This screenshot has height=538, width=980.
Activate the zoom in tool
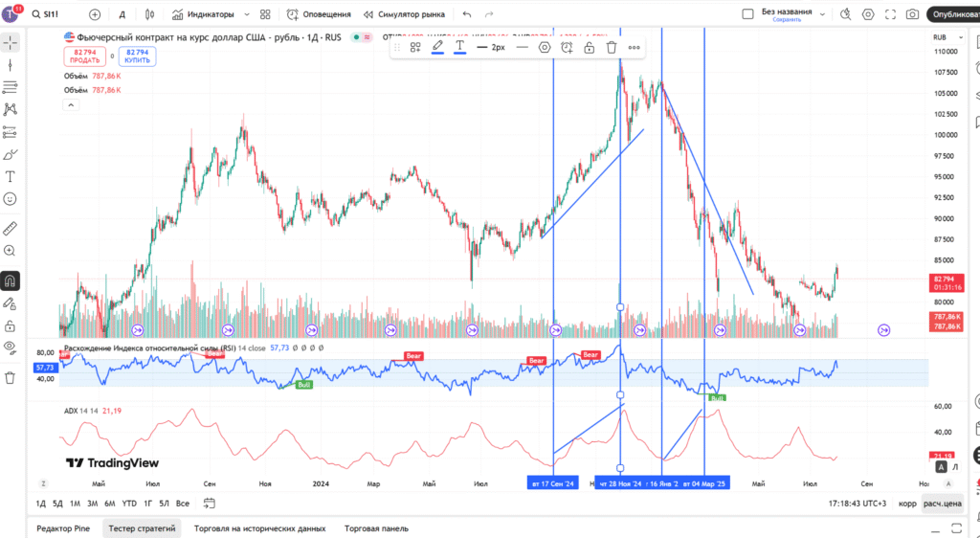point(10,251)
